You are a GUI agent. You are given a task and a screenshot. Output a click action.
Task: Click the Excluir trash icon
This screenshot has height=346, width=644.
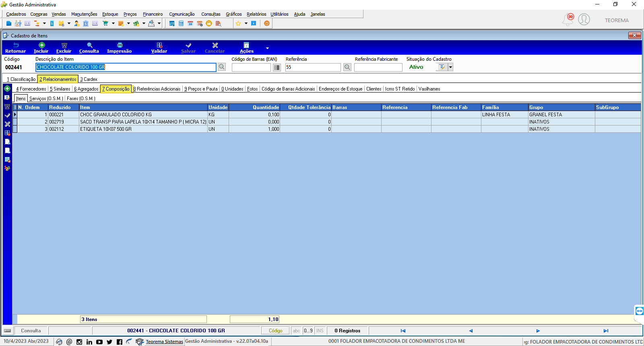(64, 45)
